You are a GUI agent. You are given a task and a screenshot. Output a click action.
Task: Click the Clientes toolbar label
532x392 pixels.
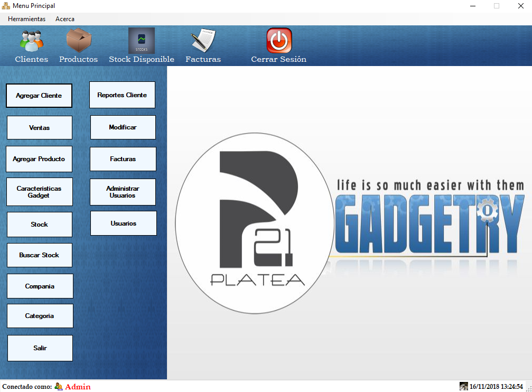click(x=32, y=59)
